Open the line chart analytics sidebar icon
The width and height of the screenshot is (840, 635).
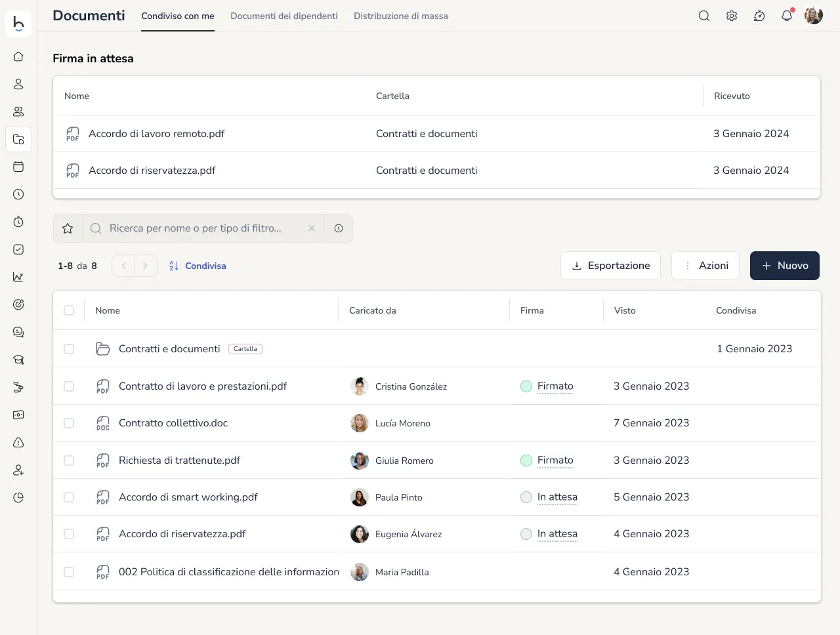coord(18,277)
